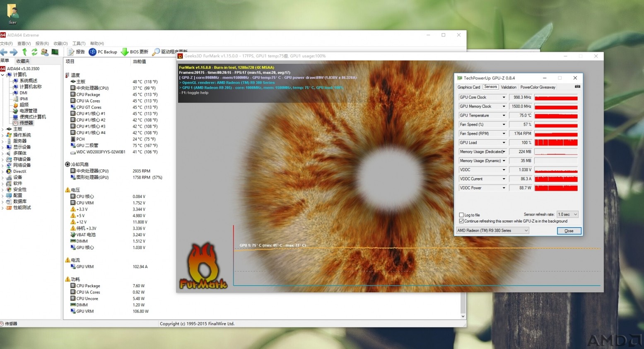
Task: Open the 文件(F) menu
Action: tap(6, 44)
